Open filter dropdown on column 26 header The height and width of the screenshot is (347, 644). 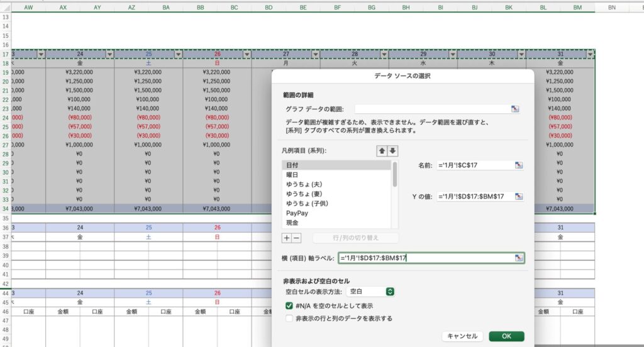[x=247, y=54]
